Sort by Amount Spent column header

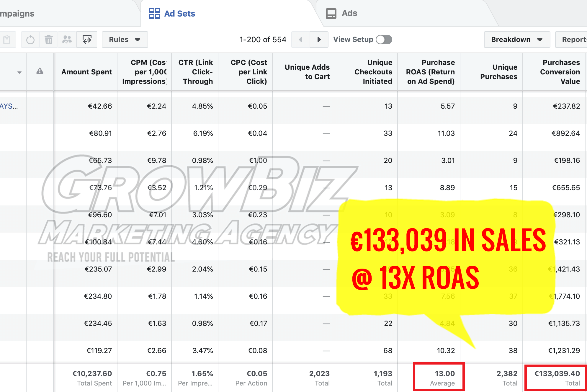pos(86,72)
